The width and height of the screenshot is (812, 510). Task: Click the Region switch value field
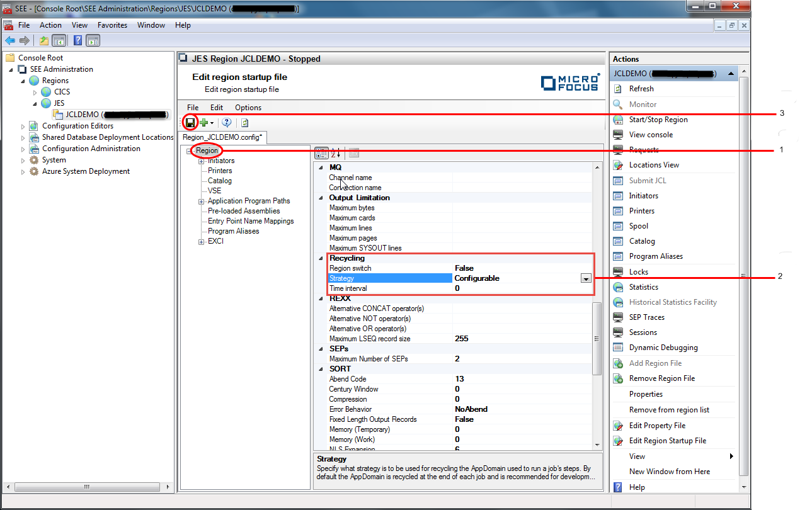[x=517, y=268]
